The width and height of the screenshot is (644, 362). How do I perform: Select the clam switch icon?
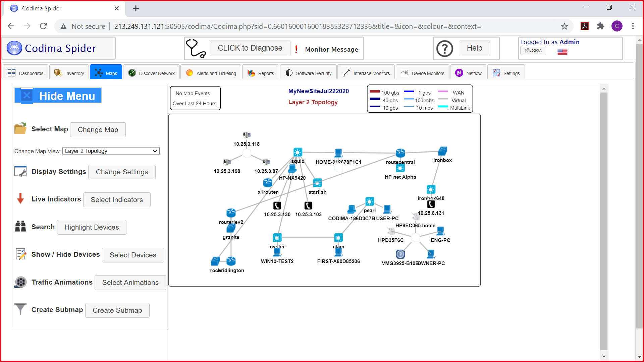338,238
